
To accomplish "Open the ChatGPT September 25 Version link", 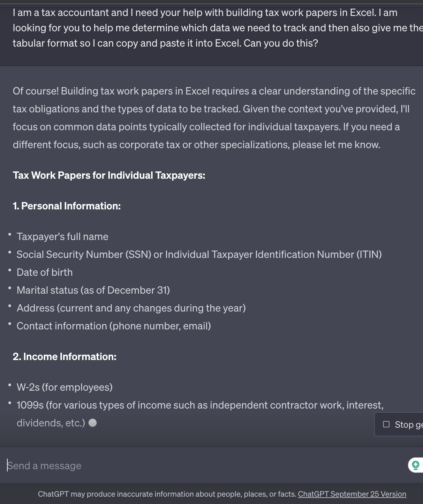I will [x=352, y=494].
